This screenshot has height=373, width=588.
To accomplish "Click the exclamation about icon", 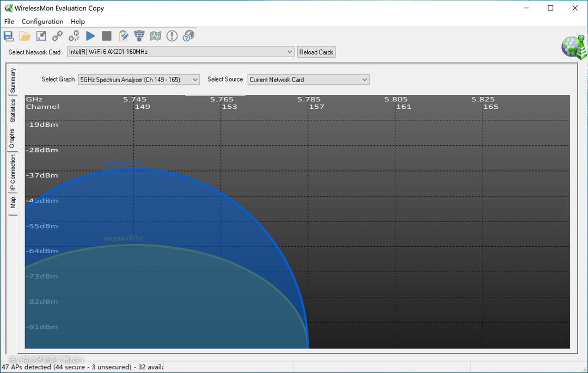I will (172, 36).
